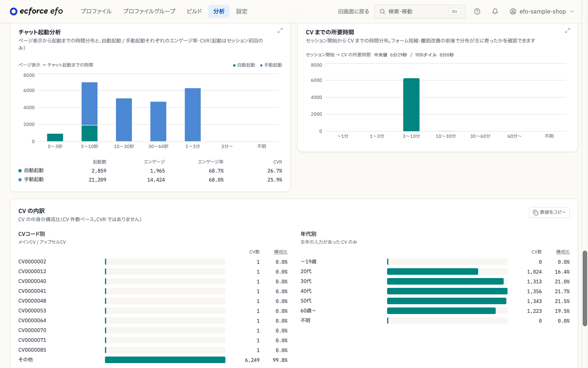The width and height of the screenshot is (588, 368).
Task: Click the ecforce efo logo icon
Action: click(x=13, y=11)
